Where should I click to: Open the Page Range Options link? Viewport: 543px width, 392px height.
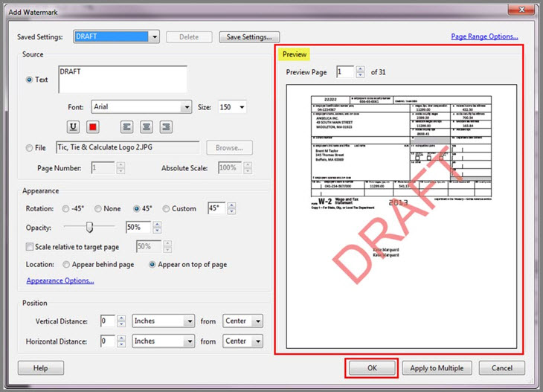tap(484, 36)
